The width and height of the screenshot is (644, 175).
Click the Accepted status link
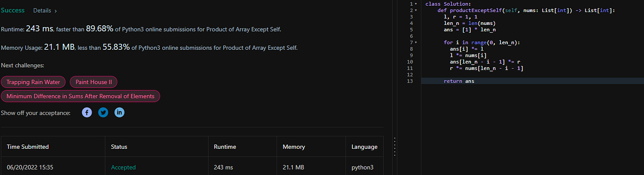coord(123,167)
